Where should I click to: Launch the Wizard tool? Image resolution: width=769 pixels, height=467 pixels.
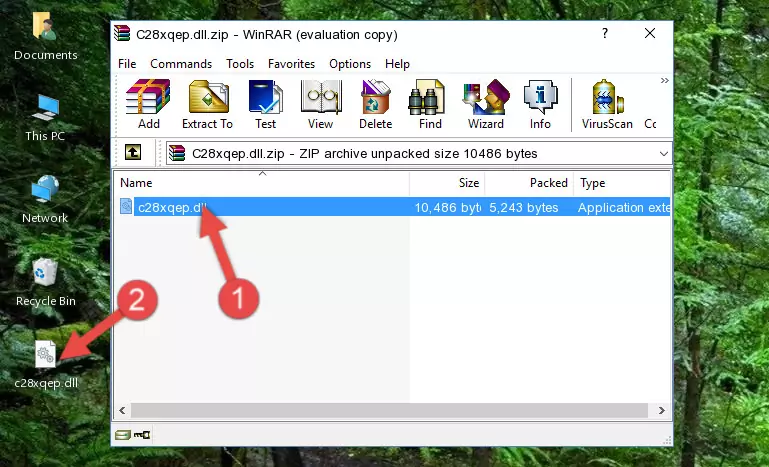(x=486, y=104)
